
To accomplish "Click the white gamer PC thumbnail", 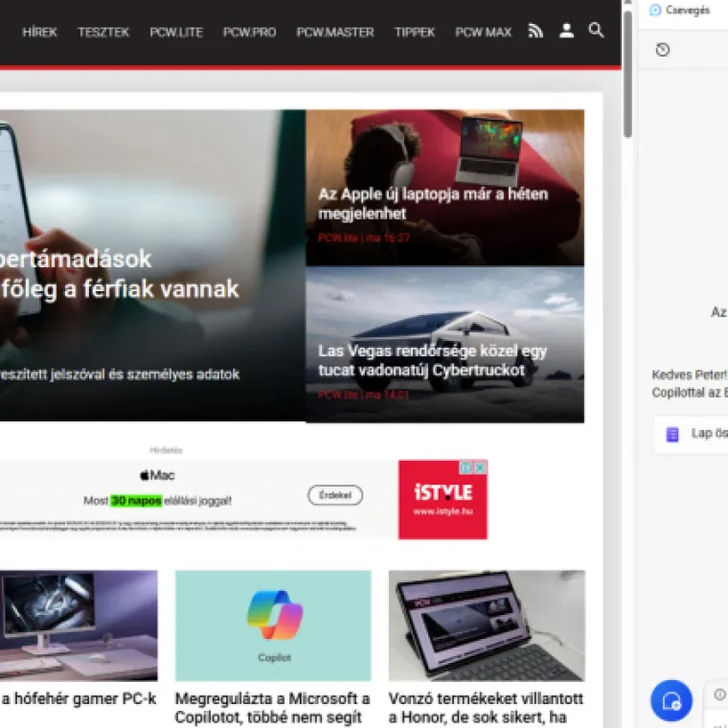I will (79, 626).
